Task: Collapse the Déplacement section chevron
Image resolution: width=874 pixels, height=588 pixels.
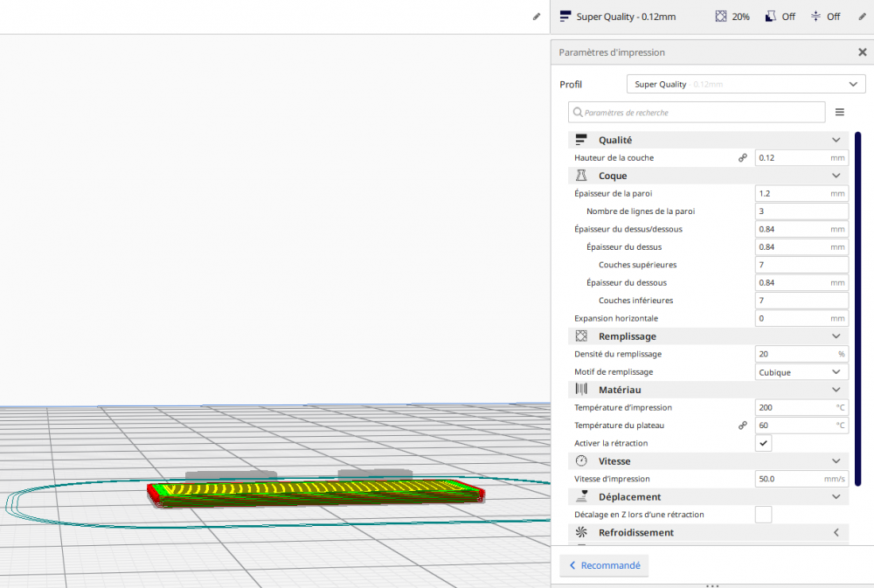Action: tap(836, 496)
